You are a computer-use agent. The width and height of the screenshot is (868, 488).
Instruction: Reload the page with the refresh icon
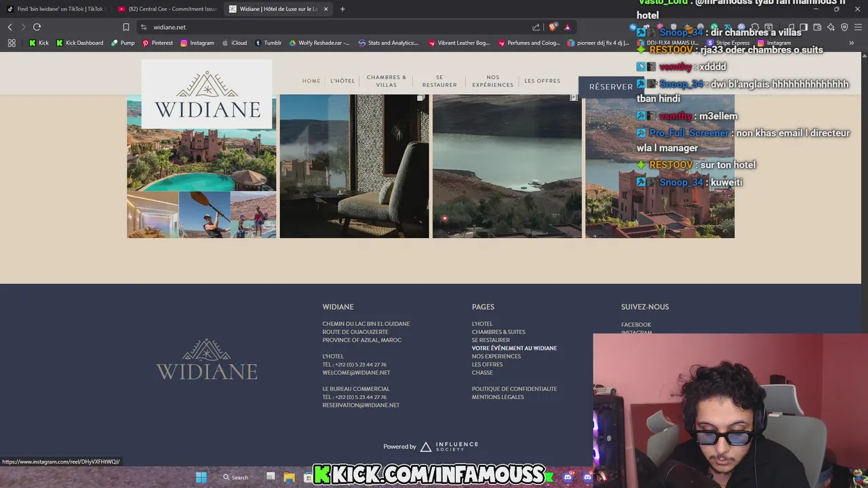click(x=37, y=27)
